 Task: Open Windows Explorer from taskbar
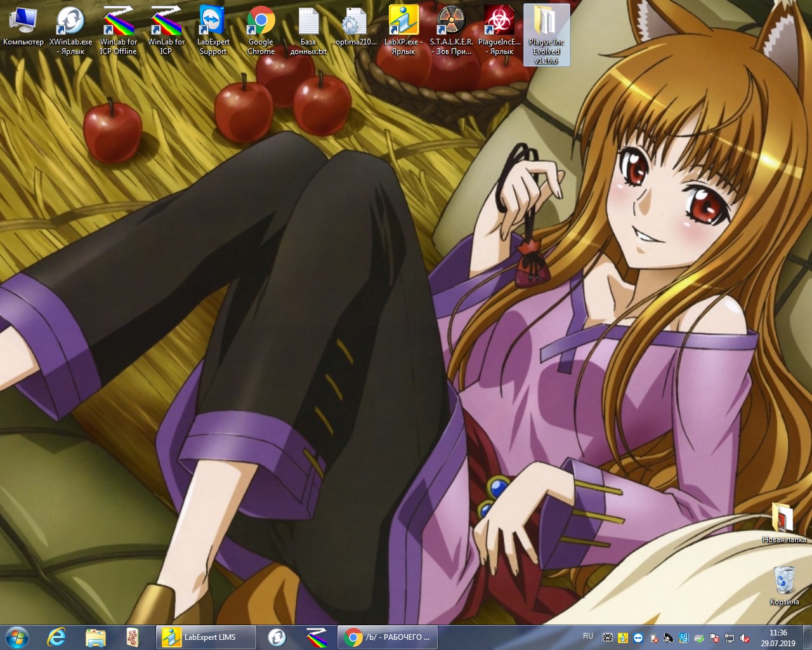95,637
